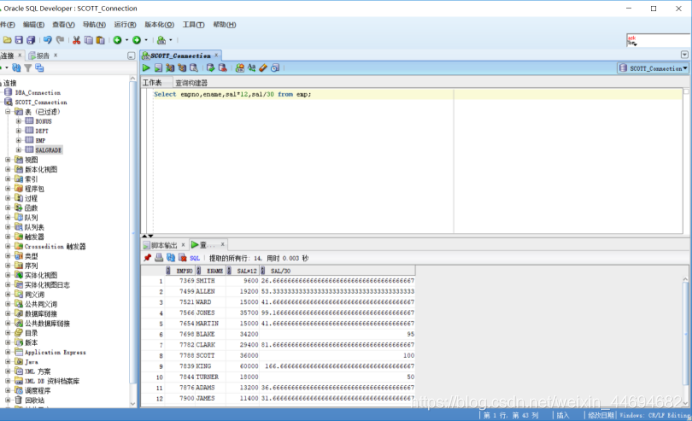Screen dimensions: 692x421
Task: Print the query result
Action: pos(159,258)
